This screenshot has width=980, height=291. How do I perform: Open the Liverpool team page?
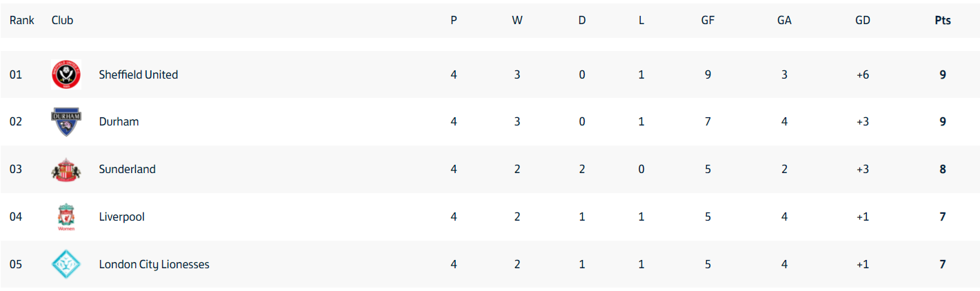pyautogui.click(x=122, y=217)
